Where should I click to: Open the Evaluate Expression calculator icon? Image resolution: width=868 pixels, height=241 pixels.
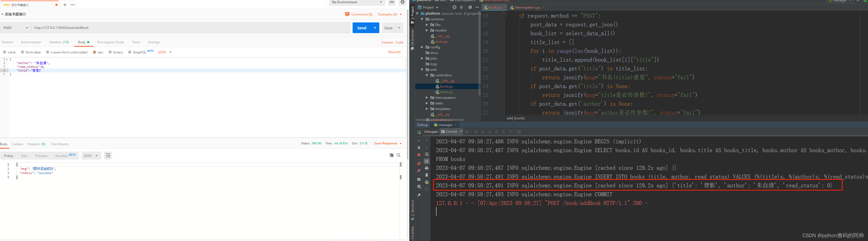tap(519, 132)
